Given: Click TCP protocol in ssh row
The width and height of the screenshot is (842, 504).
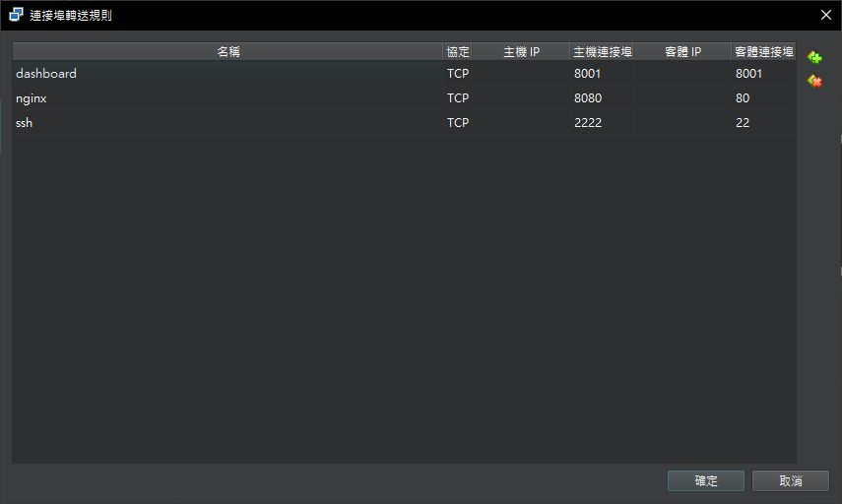Looking at the screenshot, I should (x=458, y=123).
